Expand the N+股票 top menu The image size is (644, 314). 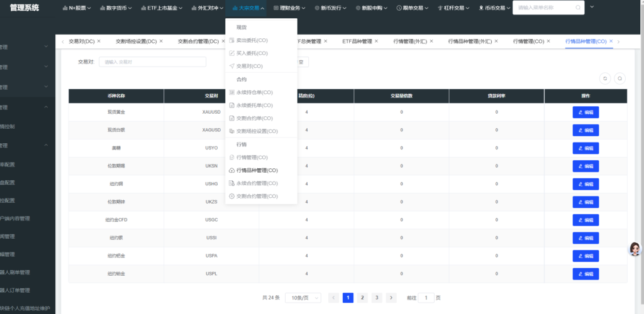77,8
